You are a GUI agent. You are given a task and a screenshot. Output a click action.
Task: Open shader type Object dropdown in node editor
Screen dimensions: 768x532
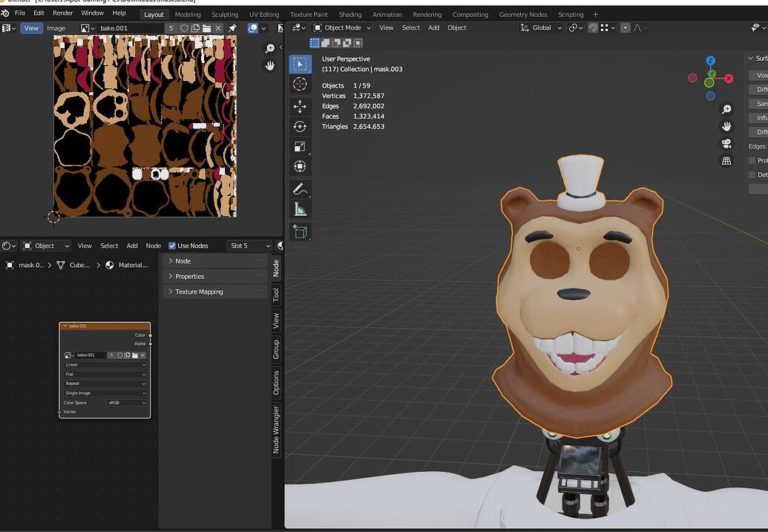pyautogui.click(x=46, y=246)
